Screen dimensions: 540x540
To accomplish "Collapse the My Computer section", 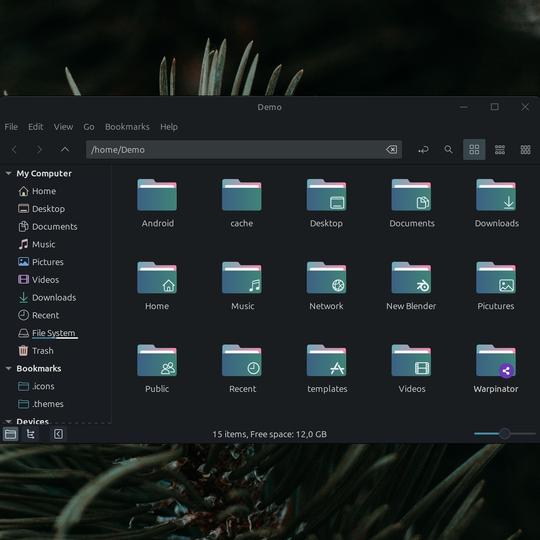I will tap(8, 173).
